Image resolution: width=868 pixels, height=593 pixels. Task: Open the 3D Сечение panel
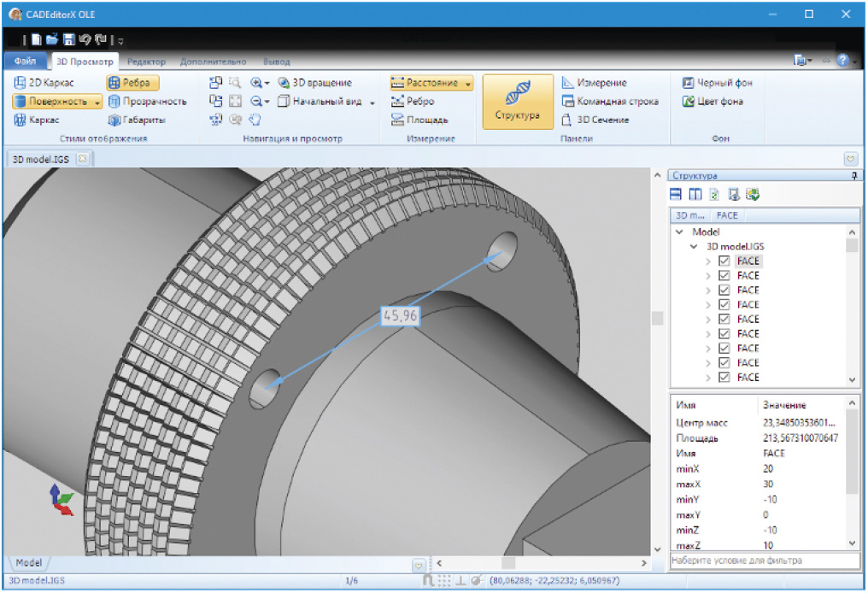[595, 120]
